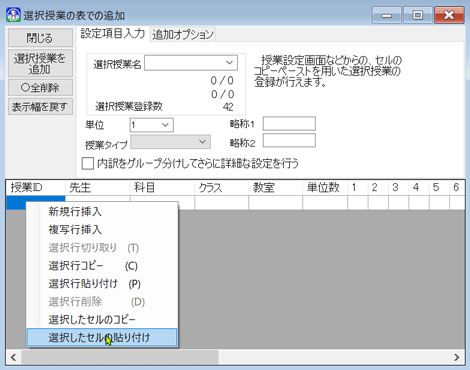This screenshot has height=370, width=470.
Task: Click the application icon in title bar
Action: point(13,15)
